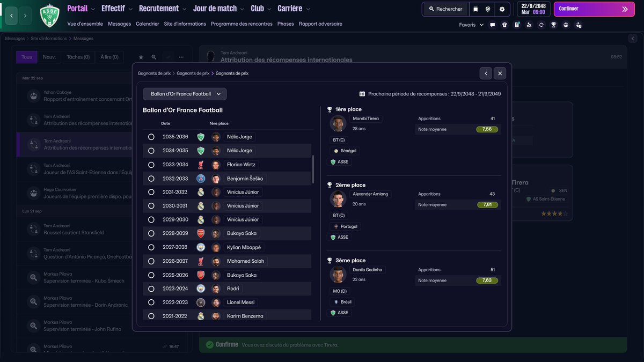The image size is (644, 362).
Task: Expand the Effectif menu chevron
Action: tap(130, 9)
